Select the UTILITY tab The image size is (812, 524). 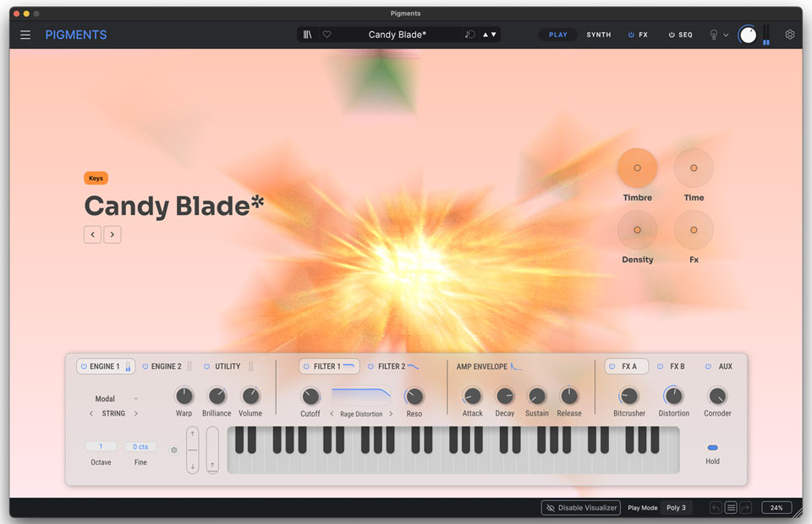(x=228, y=367)
